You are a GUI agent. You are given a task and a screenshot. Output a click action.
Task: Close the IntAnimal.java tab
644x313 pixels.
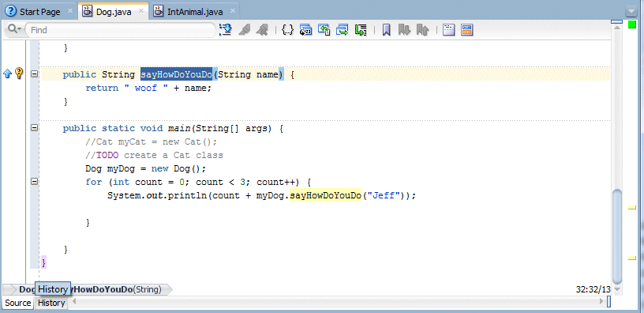[x=233, y=11]
